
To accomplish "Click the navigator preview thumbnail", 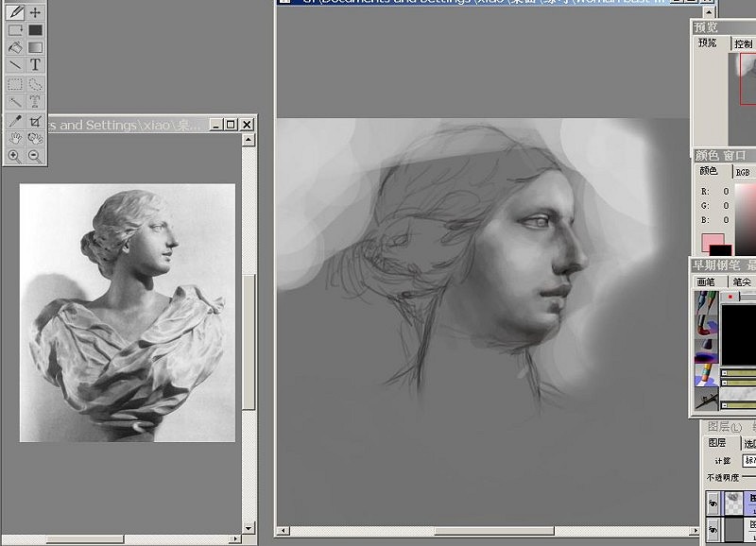I will click(x=742, y=99).
